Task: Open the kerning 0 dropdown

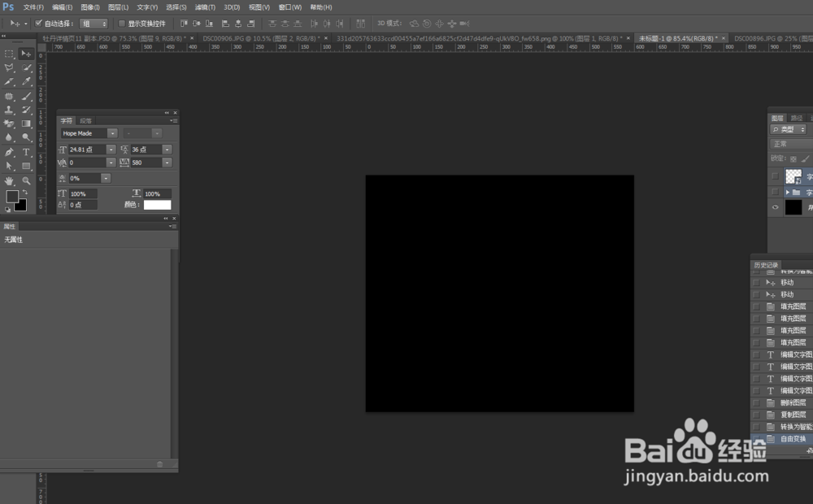Action: click(111, 163)
